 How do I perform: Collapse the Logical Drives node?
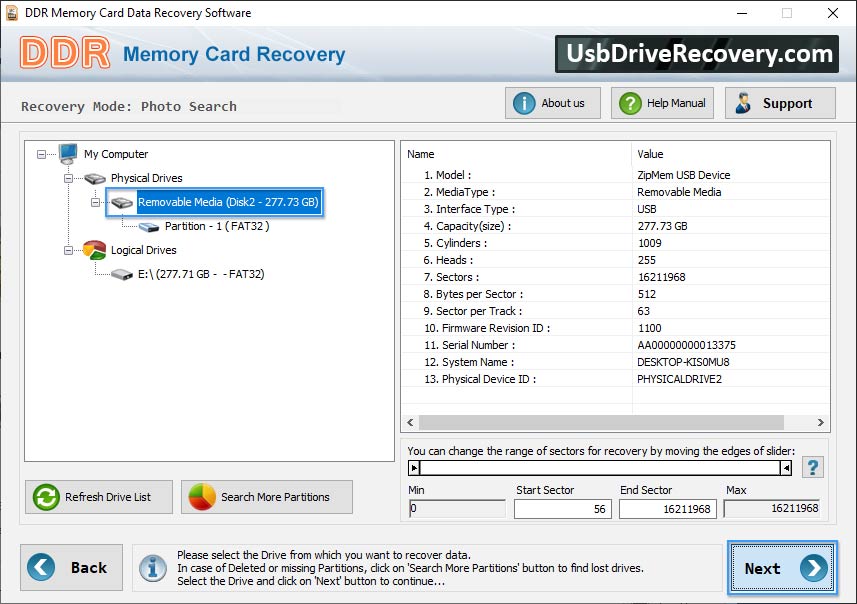68,250
